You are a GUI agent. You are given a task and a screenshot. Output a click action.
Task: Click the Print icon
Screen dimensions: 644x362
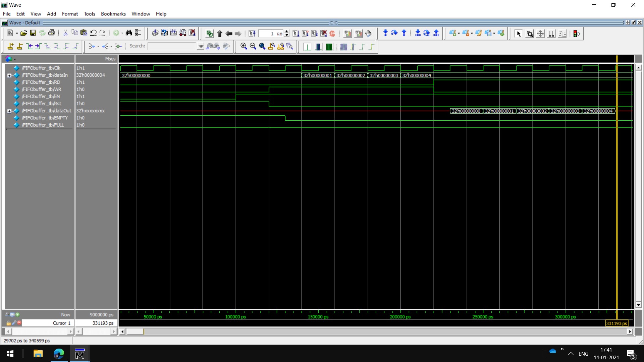(51, 33)
